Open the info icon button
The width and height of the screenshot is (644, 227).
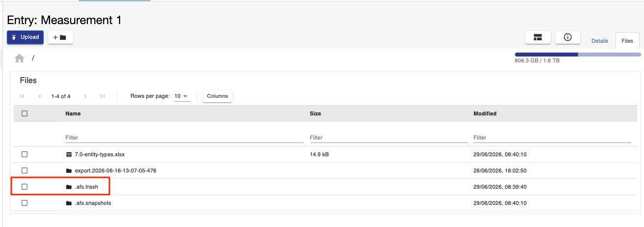[568, 37]
